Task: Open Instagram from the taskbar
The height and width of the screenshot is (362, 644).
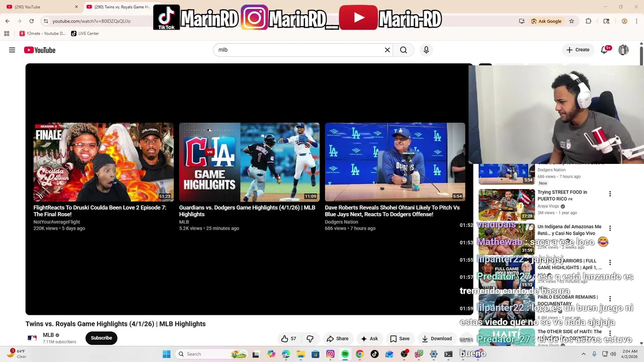Action: [330, 354]
